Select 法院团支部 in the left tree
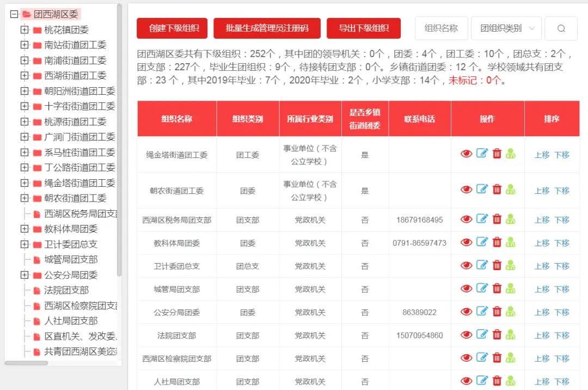Screen dimensions: 588x390 (66, 290)
